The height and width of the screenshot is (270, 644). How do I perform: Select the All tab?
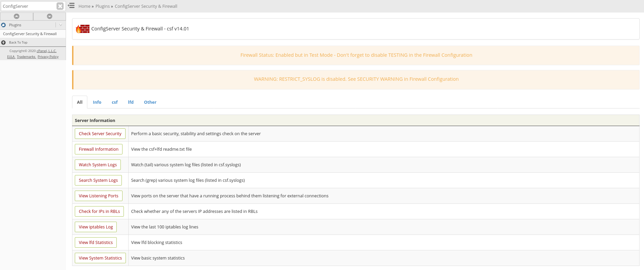coord(80,102)
